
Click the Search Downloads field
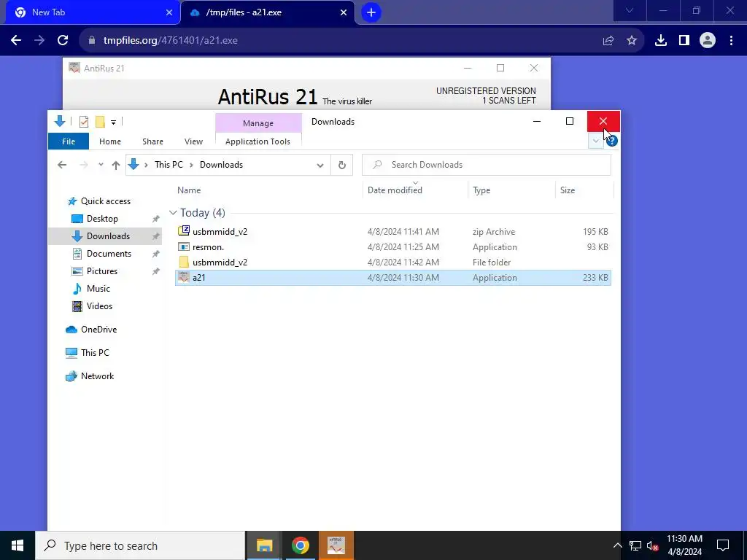coord(487,165)
